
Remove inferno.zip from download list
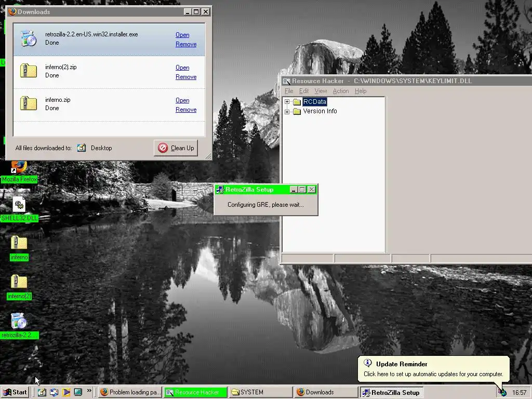[186, 110]
